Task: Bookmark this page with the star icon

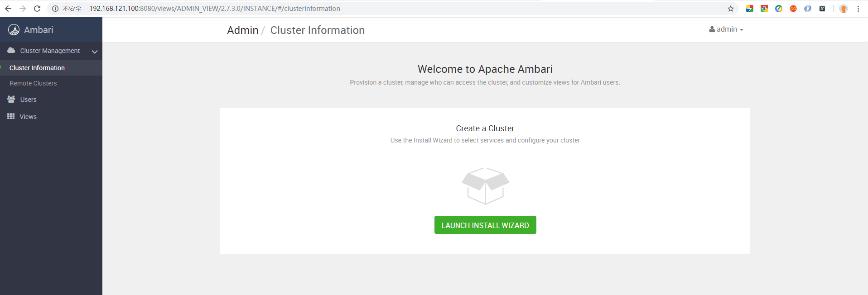Action: (x=731, y=9)
